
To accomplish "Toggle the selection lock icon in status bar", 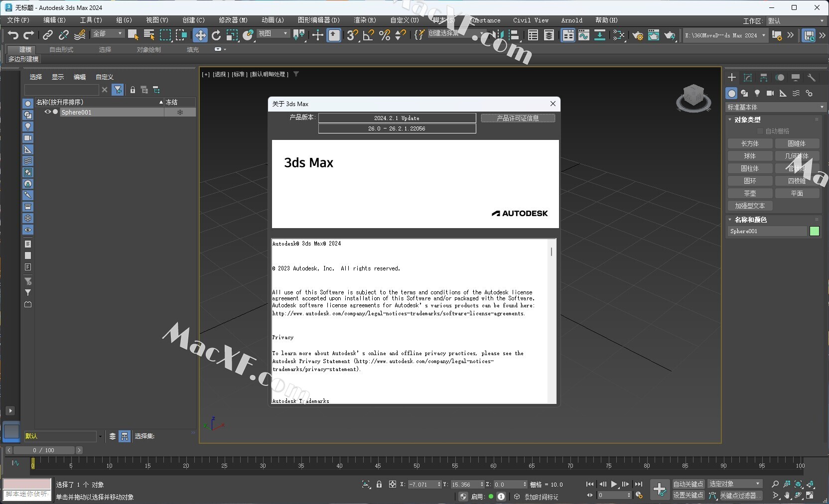I will [379, 484].
